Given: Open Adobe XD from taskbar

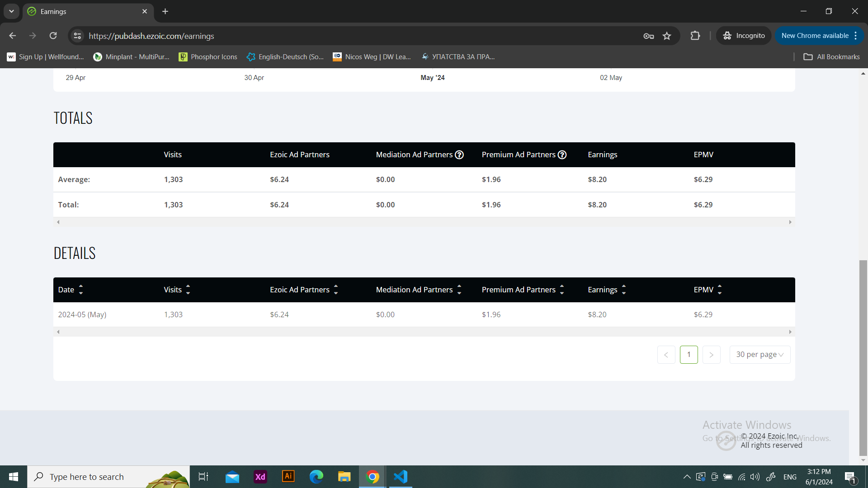Looking at the screenshot, I should 260,477.
